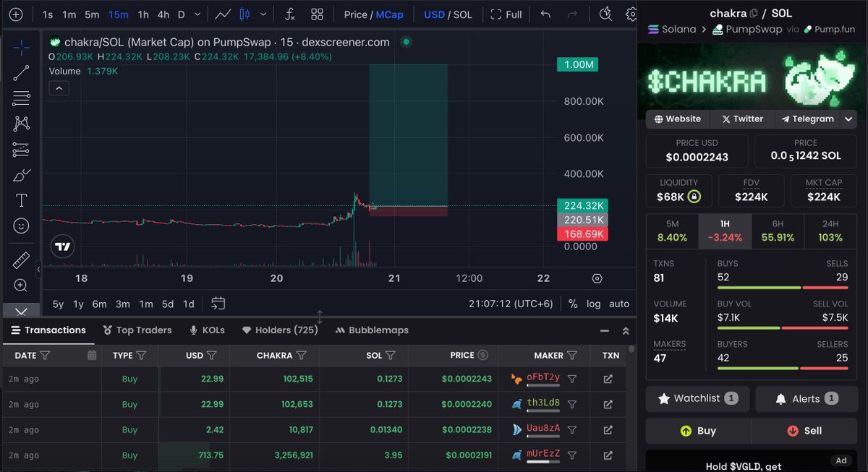Open the Transactions tab
Image resolution: width=868 pixels, height=472 pixels.
[x=48, y=330]
